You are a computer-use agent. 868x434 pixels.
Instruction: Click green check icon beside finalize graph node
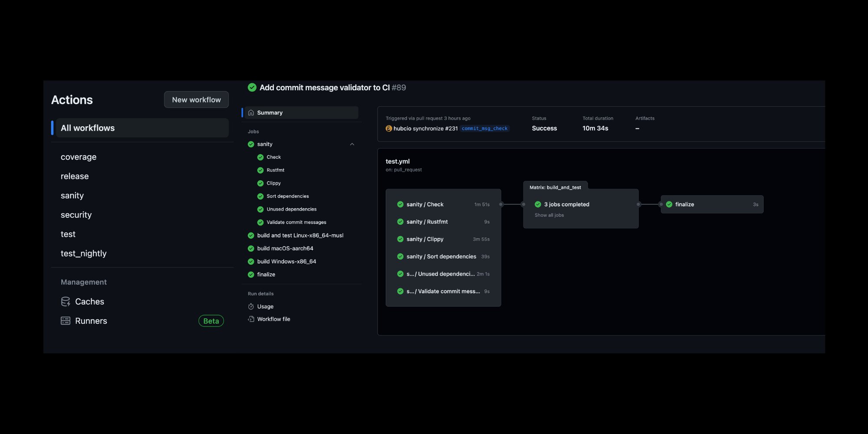[x=669, y=204]
